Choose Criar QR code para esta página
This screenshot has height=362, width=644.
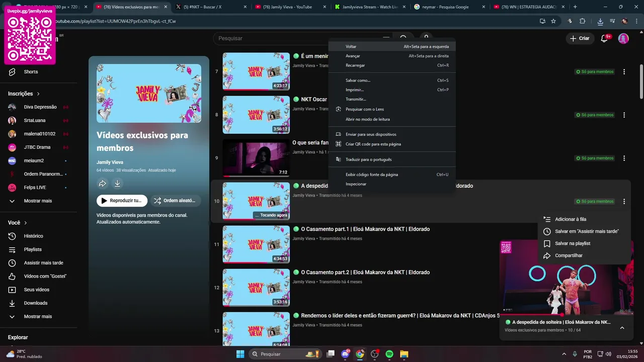[x=392, y=144]
